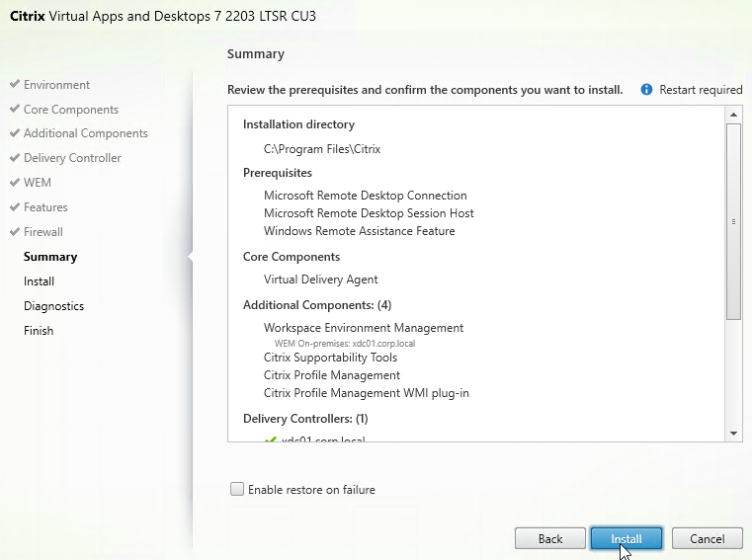The width and height of the screenshot is (752, 560).
Task: Open the Core Components step in sidebar
Action: pos(71,110)
